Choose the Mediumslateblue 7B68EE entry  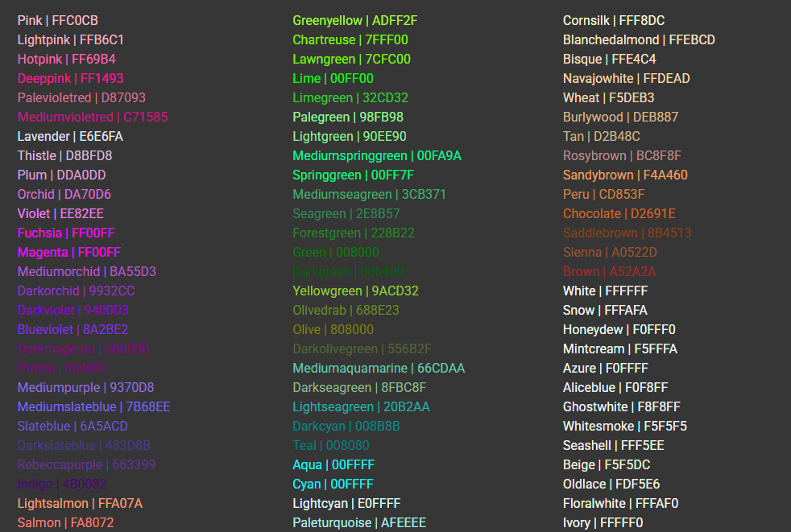click(93, 406)
